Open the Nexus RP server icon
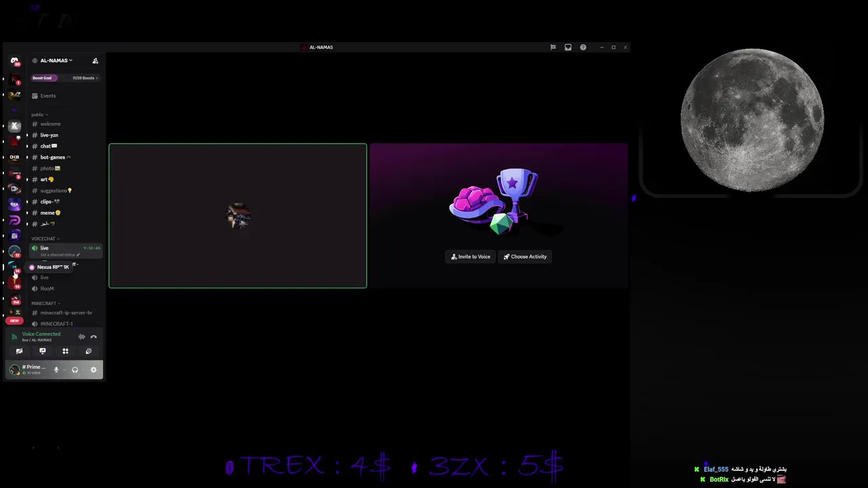The image size is (868, 488). click(14, 267)
